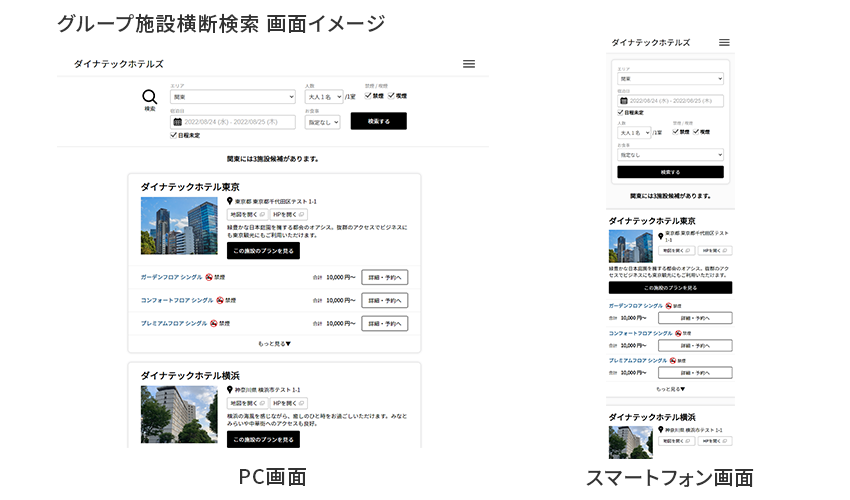The height and width of the screenshot is (500, 850).
Task: Click the calendar icon in smartphone date field
Action: tap(624, 101)
